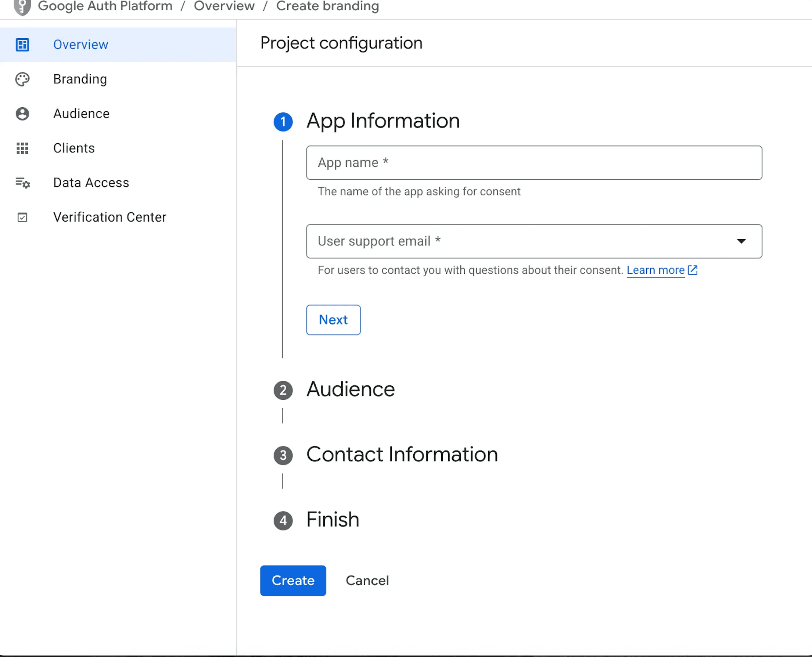The image size is (812, 657).
Task: Click the Overview dashboard icon in sidebar
Action: pos(22,45)
